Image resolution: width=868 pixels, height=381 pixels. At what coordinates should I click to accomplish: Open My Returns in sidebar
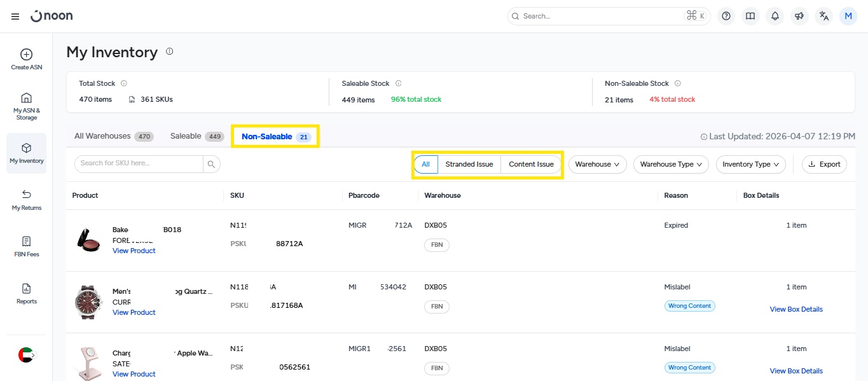pos(27,195)
